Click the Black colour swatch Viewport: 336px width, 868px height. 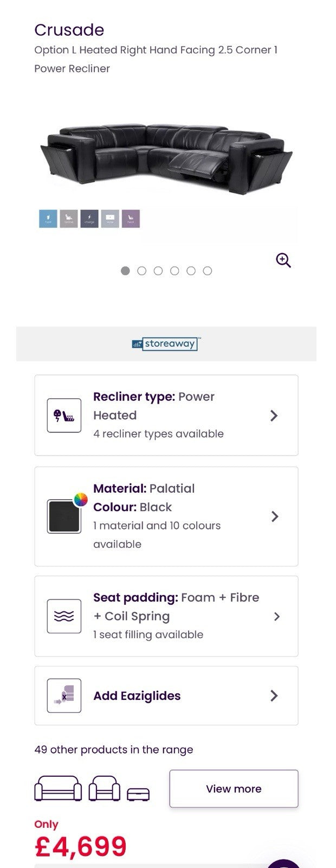coord(64,516)
